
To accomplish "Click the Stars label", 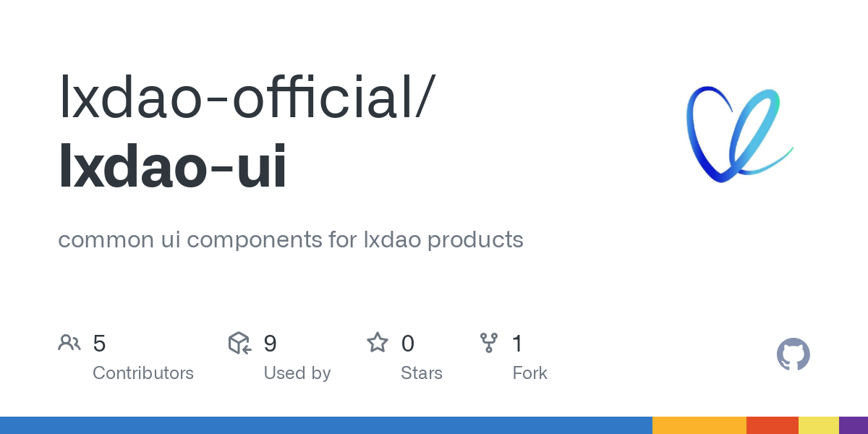I will [x=422, y=373].
